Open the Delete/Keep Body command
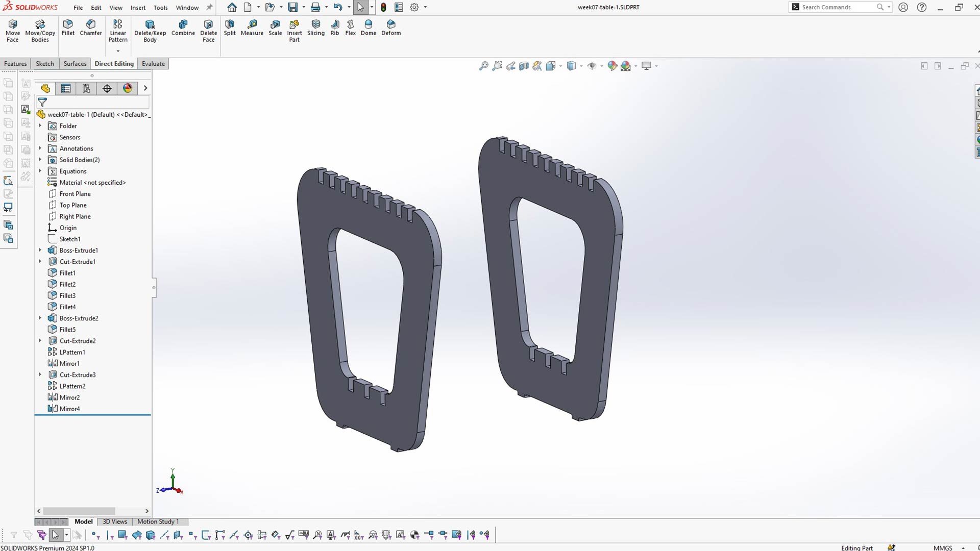This screenshot has height=551, width=980. click(x=150, y=31)
